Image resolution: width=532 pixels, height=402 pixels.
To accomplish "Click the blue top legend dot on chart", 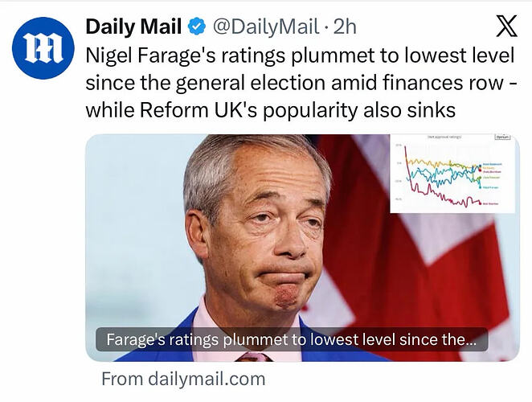I will pyautogui.click(x=481, y=166).
